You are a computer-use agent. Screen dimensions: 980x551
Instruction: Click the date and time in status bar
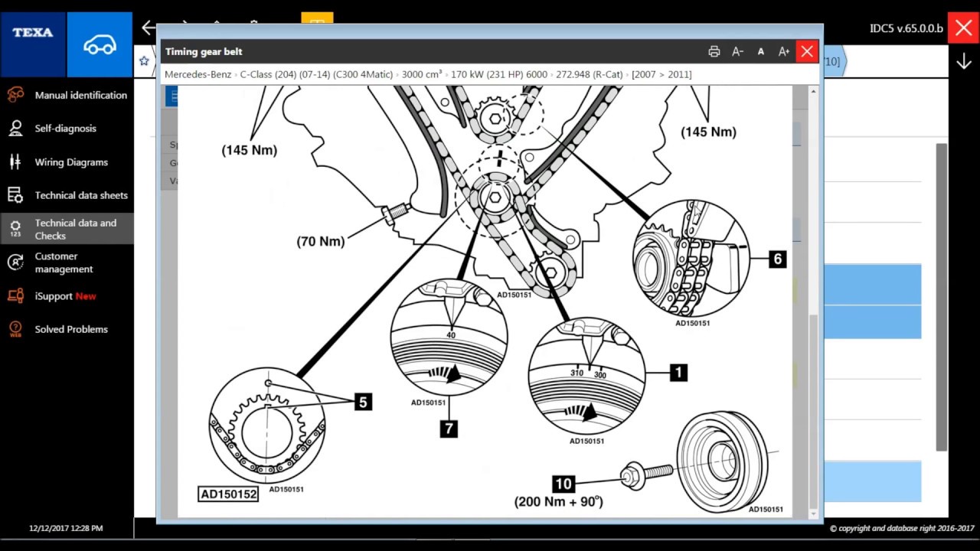tap(66, 528)
